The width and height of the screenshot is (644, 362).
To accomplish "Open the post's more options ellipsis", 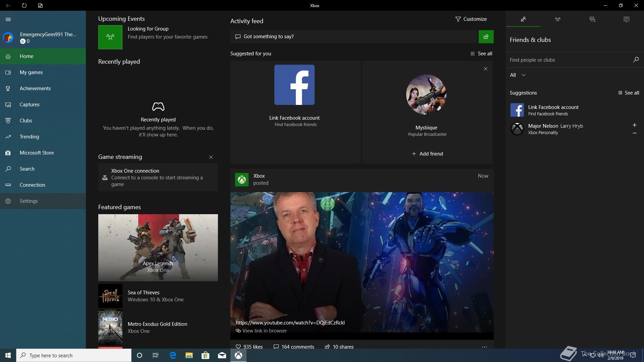I will tap(484, 347).
